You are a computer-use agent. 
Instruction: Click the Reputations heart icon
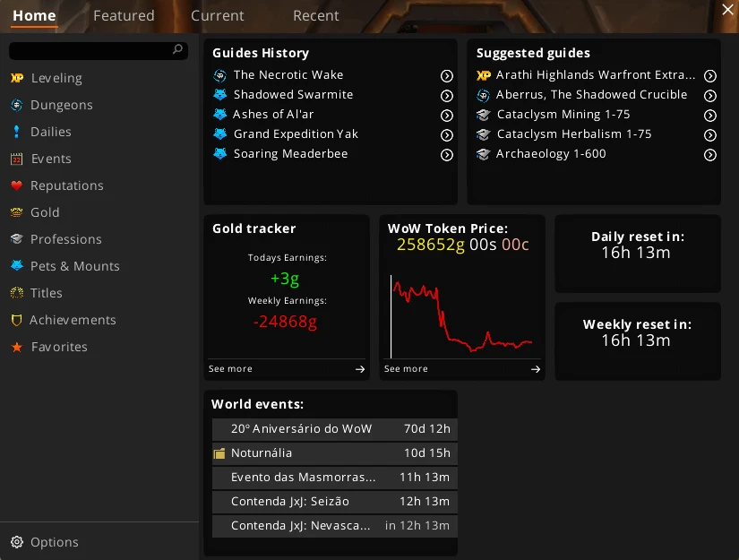[x=16, y=185]
